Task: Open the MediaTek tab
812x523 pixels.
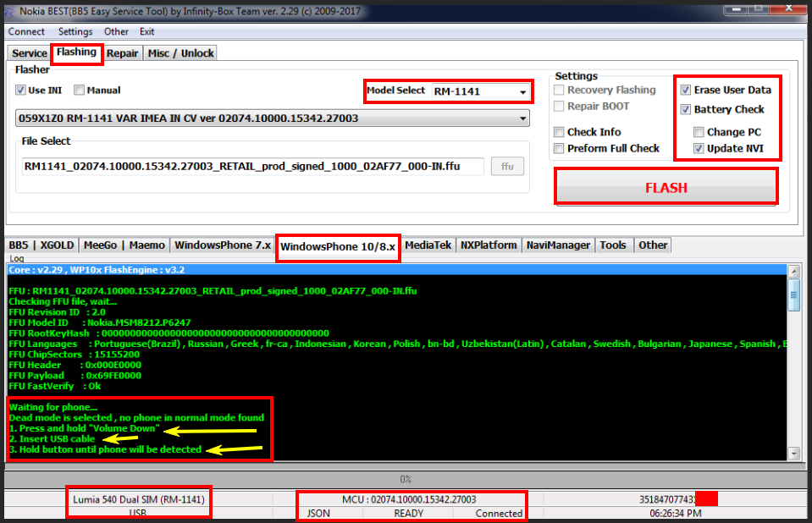Action: click(x=428, y=245)
